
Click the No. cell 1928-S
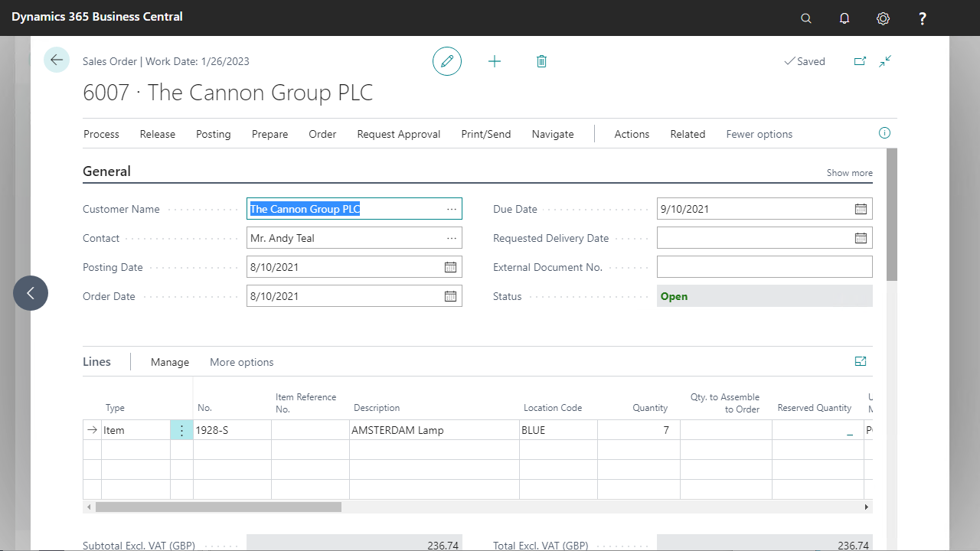232,430
